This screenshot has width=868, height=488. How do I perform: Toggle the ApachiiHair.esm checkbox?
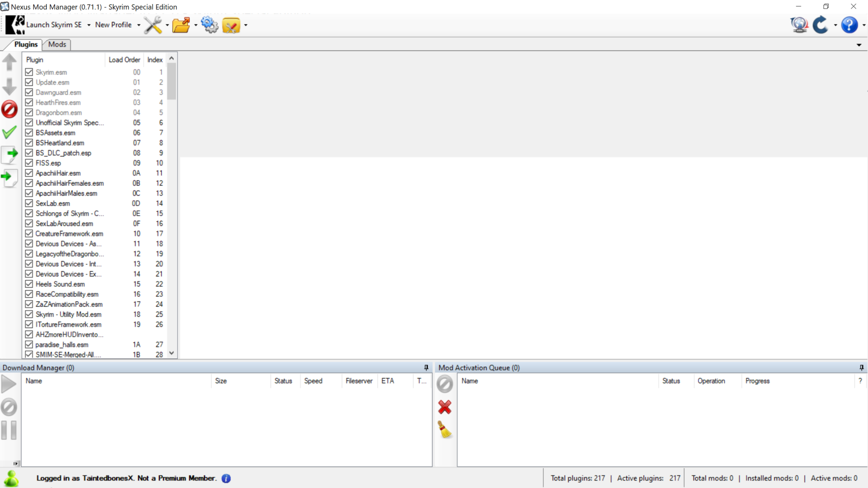point(29,173)
